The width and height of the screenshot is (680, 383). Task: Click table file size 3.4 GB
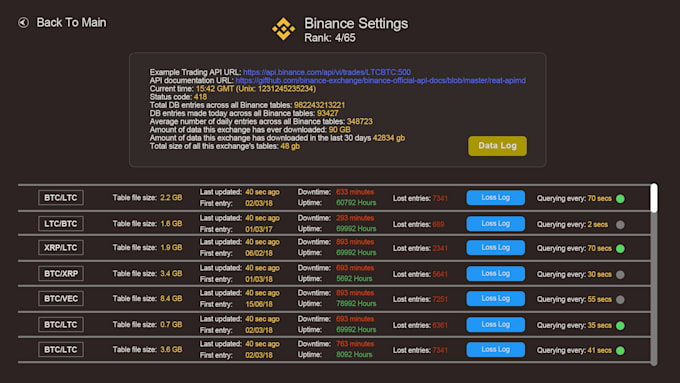click(171, 274)
